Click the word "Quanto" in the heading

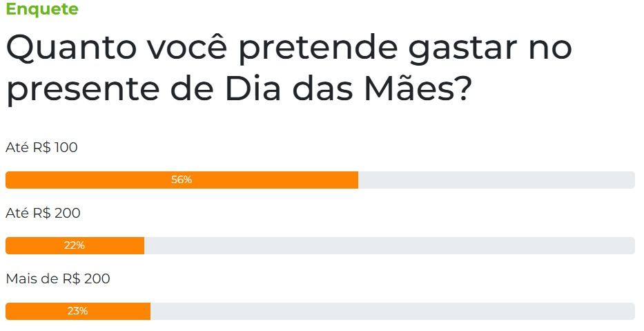[72, 48]
